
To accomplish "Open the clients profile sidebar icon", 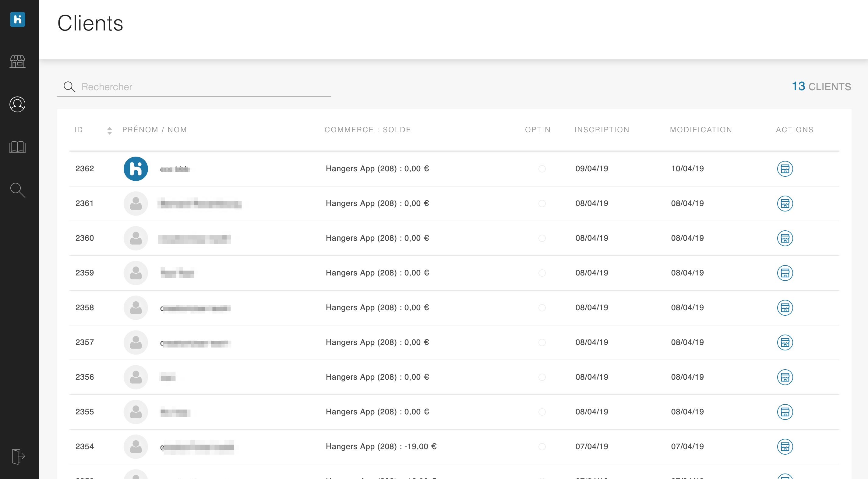I will click(18, 104).
